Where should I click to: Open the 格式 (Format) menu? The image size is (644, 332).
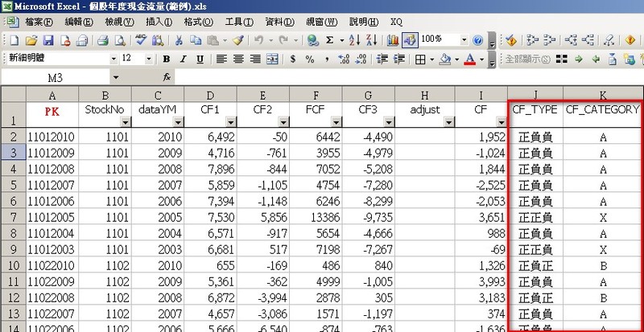(198, 22)
